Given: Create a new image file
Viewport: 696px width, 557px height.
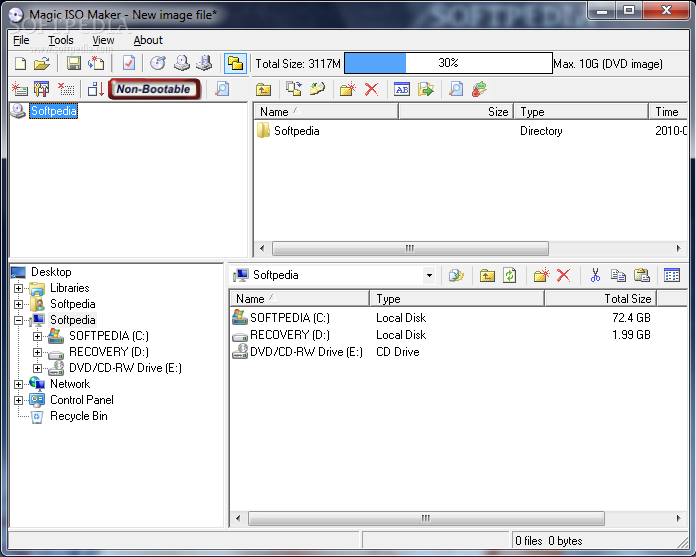Looking at the screenshot, I should point(20,63).
